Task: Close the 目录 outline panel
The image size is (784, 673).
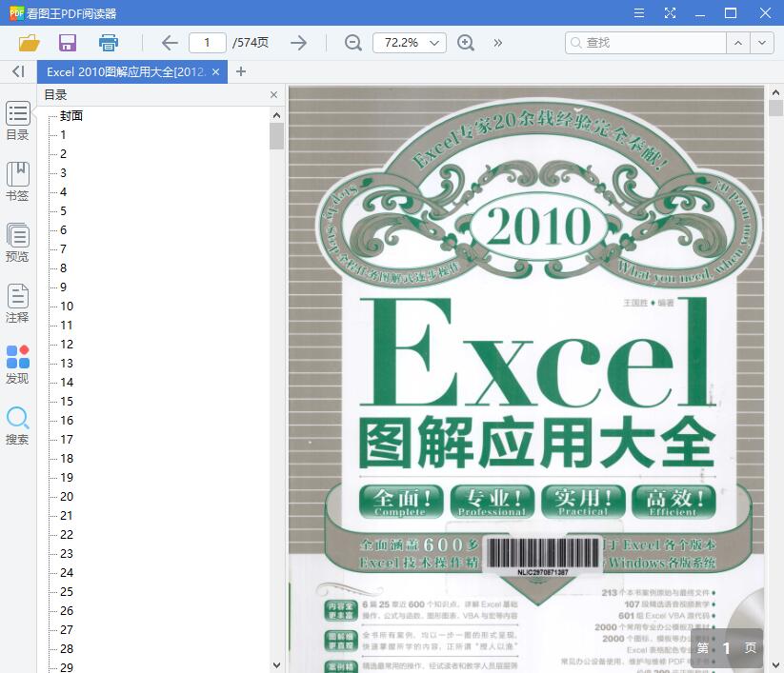Action: (x=273, y=95)
